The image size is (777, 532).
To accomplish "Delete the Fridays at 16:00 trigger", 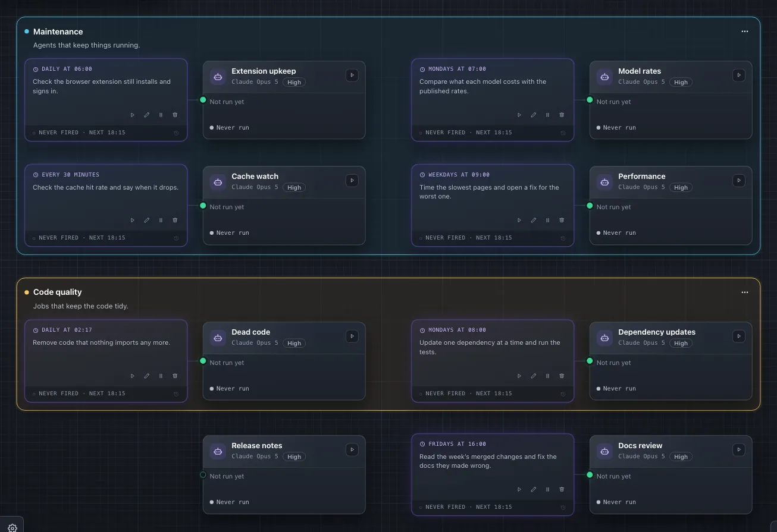I will pos(562,489).
